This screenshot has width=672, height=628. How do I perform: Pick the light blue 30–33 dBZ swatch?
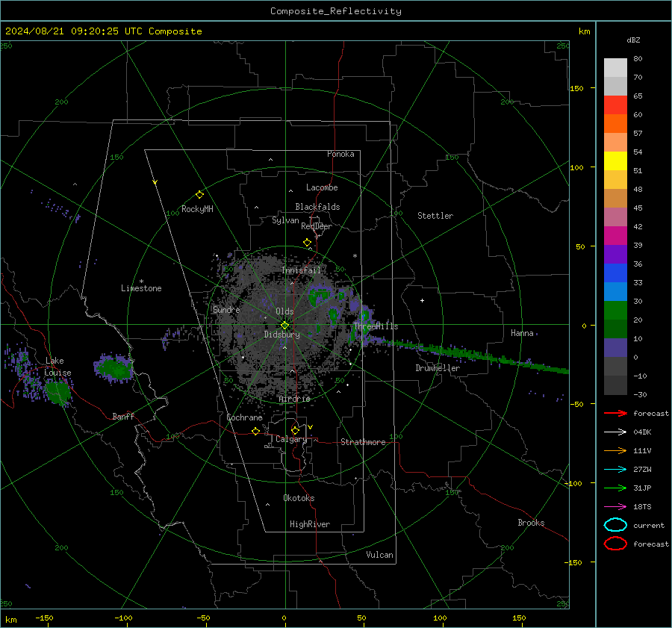click(x=615, y=292)
